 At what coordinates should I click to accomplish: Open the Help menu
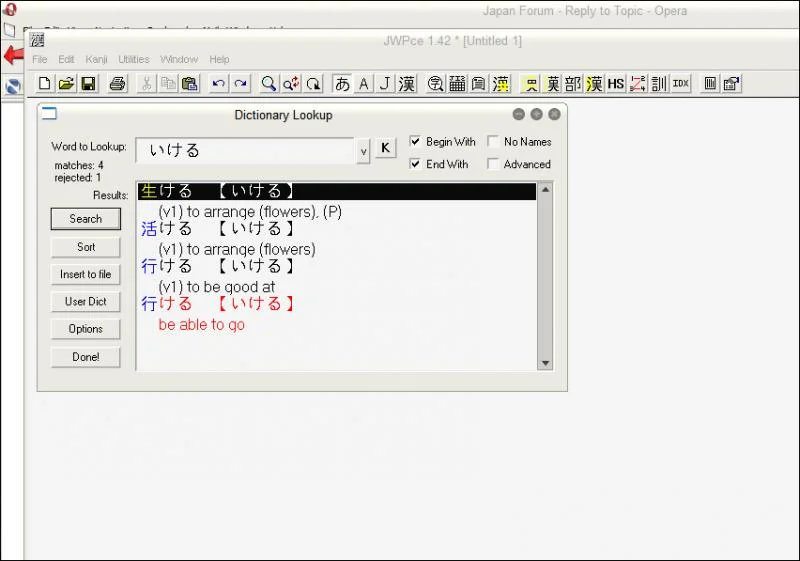(219, 59)
